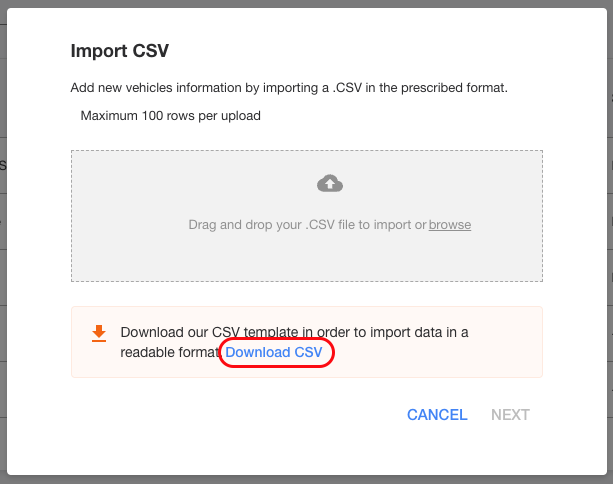This screenshot has height=484, width=613.
Task: Click the 'readable format' text in banner
Action: pyautogui.click(x=170, y=352)
